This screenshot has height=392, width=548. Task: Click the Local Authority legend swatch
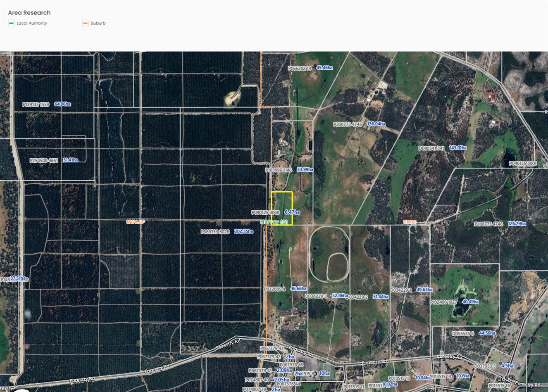point(11,23)
